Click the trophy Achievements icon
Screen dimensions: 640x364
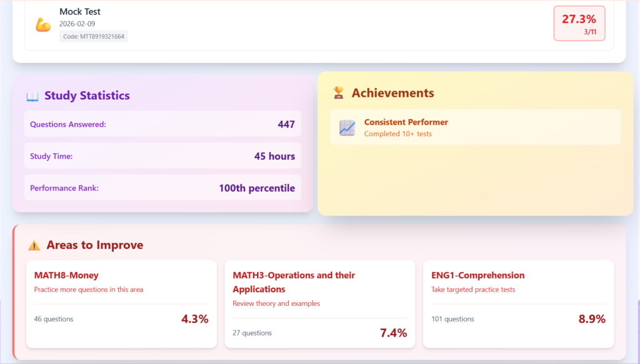pyautogui.click(x=339, y=93)
